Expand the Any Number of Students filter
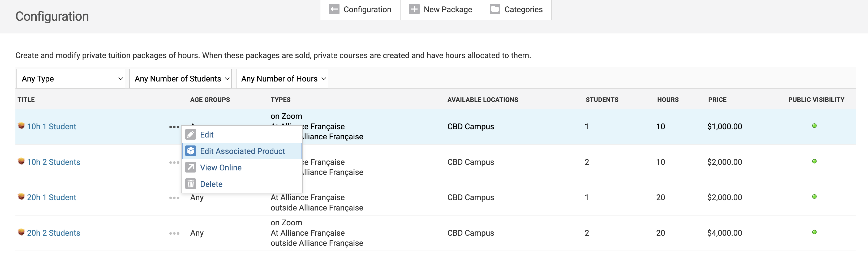This screenshot has height=258, width=868. (x=181, y=79)
